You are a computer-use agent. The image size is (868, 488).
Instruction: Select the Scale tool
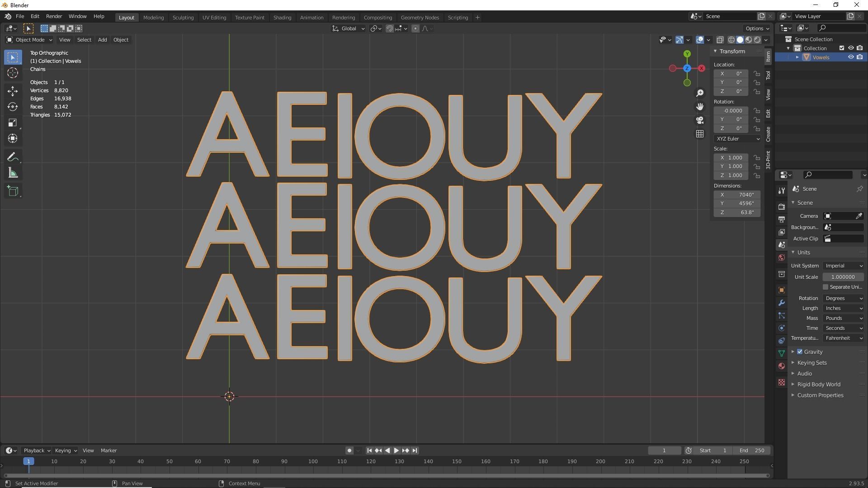(13, 123)
